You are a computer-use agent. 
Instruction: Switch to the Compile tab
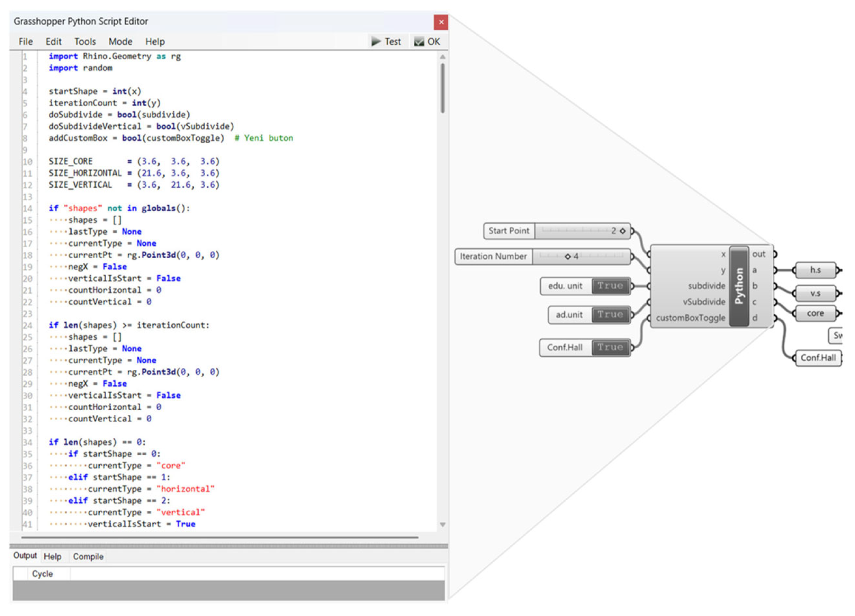click(88, 556)
